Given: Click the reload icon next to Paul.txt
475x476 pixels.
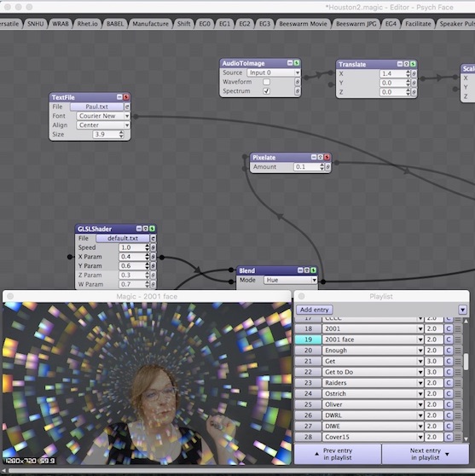Looking at the screenshot, I should pyautogui.click(x=127, y=107).
